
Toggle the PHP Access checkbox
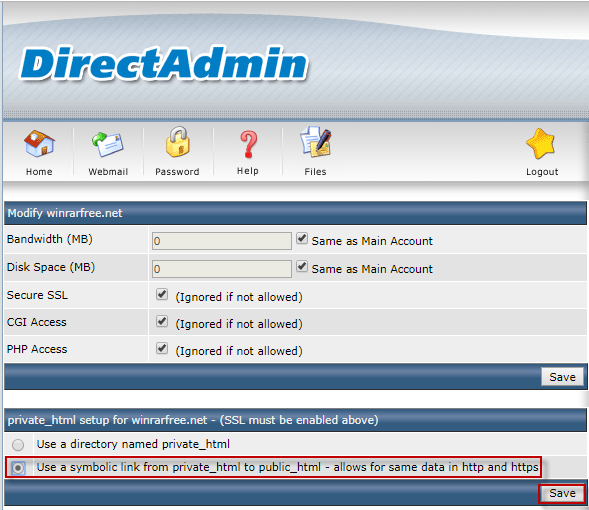[x=162, y=348]
